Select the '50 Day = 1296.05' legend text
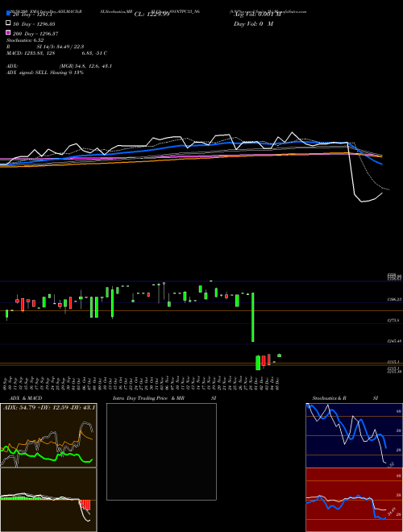403x532 pixels. 34,24
